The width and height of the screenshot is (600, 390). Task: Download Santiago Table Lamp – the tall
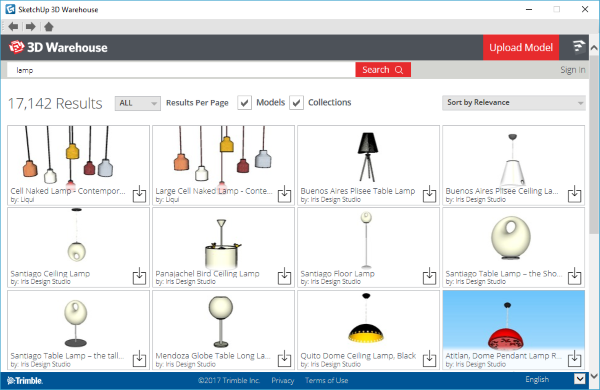(x=139, y=358)
